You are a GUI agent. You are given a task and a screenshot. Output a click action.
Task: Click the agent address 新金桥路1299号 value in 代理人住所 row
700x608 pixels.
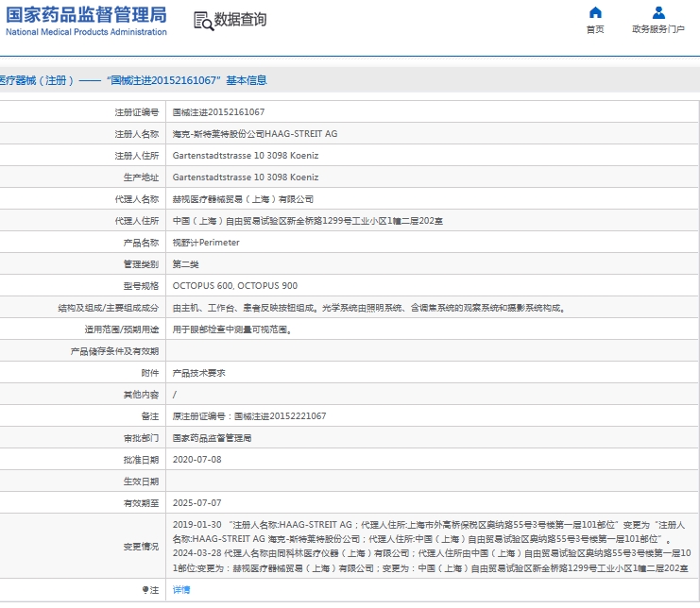308,221
